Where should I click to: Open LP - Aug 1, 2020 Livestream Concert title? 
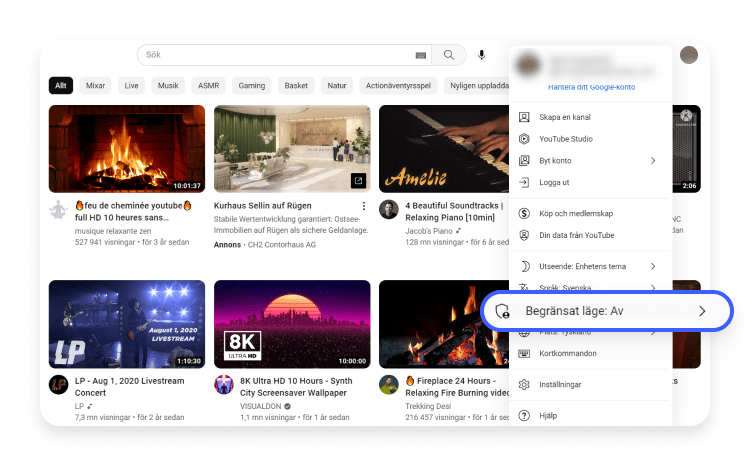point(129,387)
